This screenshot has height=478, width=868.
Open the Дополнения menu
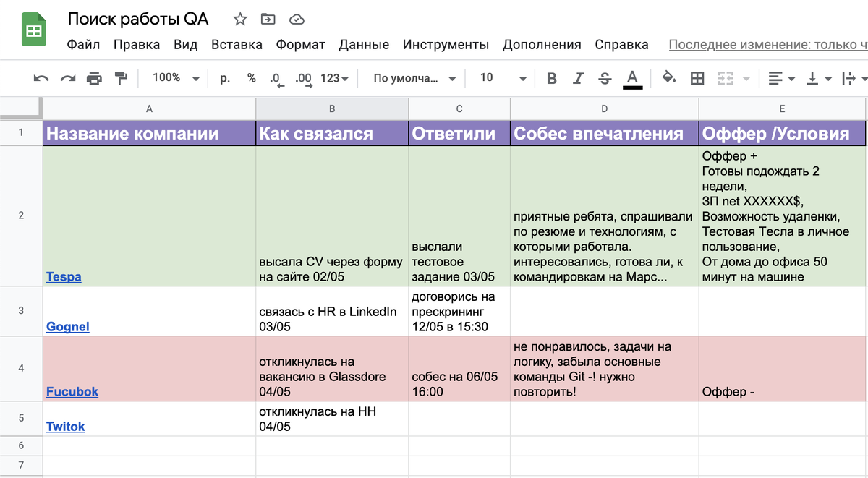pos(542,45)
